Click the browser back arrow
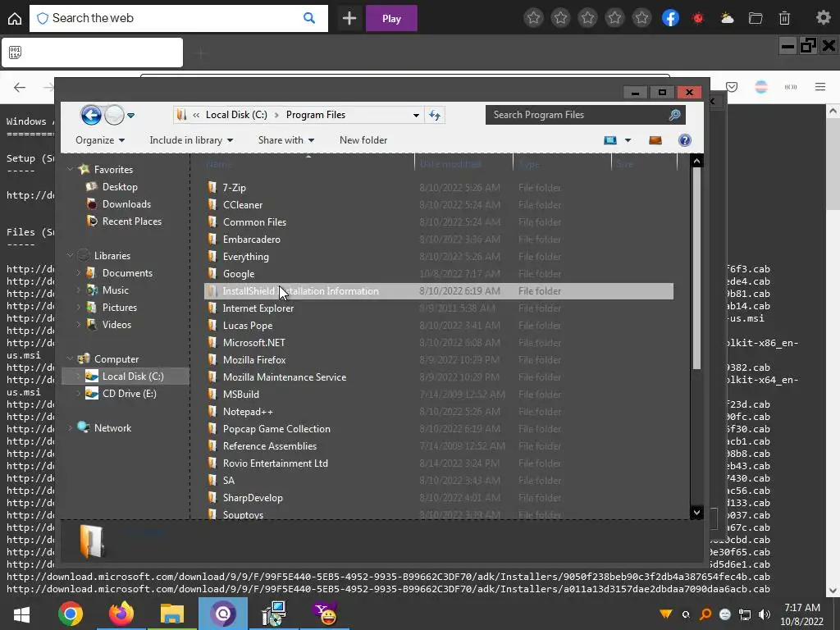 pos(20,87)
